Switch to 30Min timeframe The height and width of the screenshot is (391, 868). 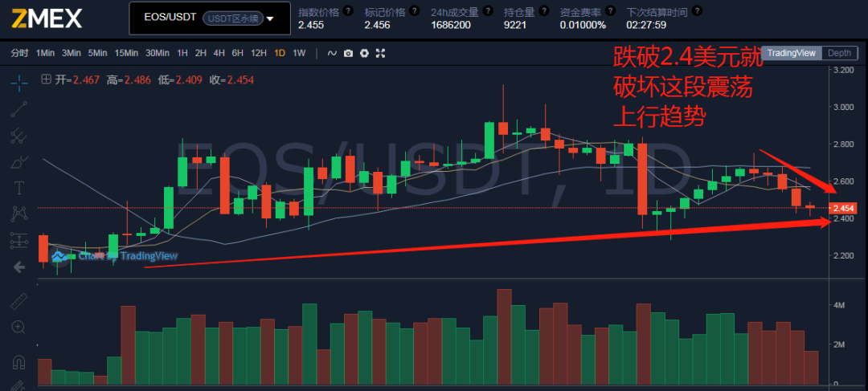click(x=158, y=53)
